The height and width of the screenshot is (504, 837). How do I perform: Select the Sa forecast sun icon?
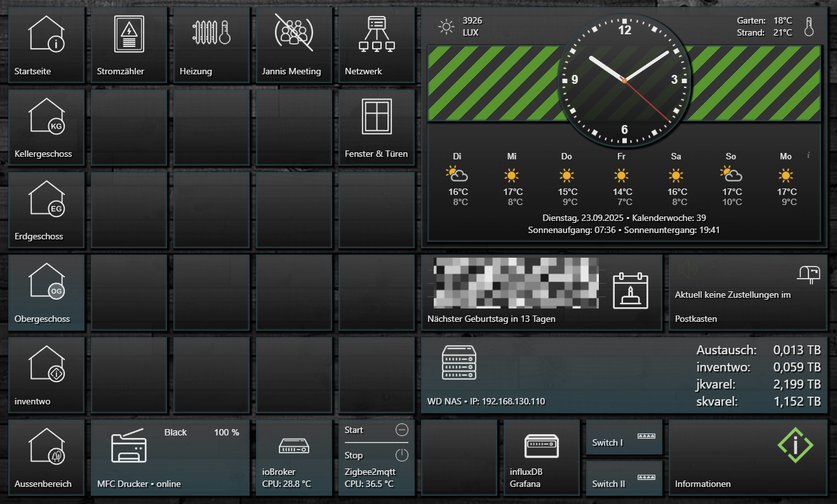pos(676,175)
